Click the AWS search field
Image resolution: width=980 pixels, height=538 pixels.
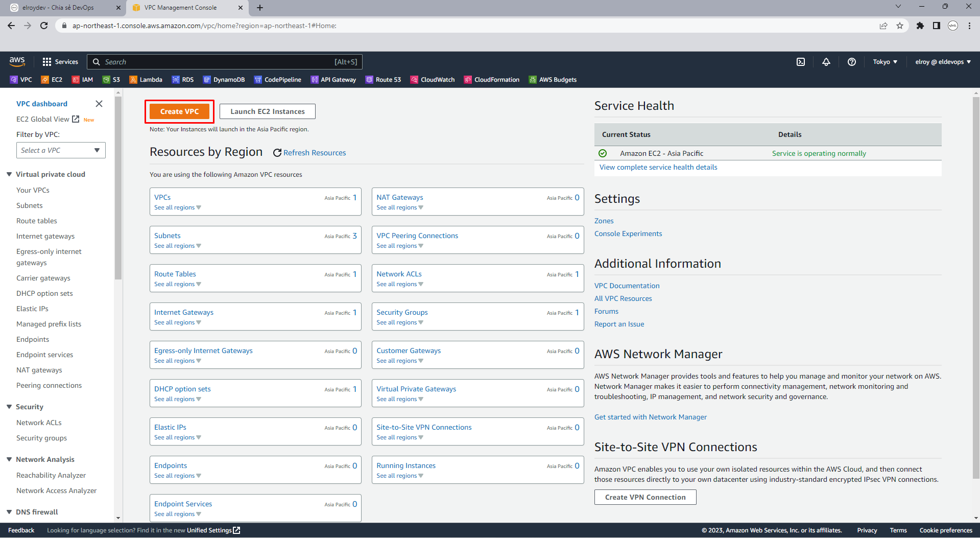click(x=225, y=62)
